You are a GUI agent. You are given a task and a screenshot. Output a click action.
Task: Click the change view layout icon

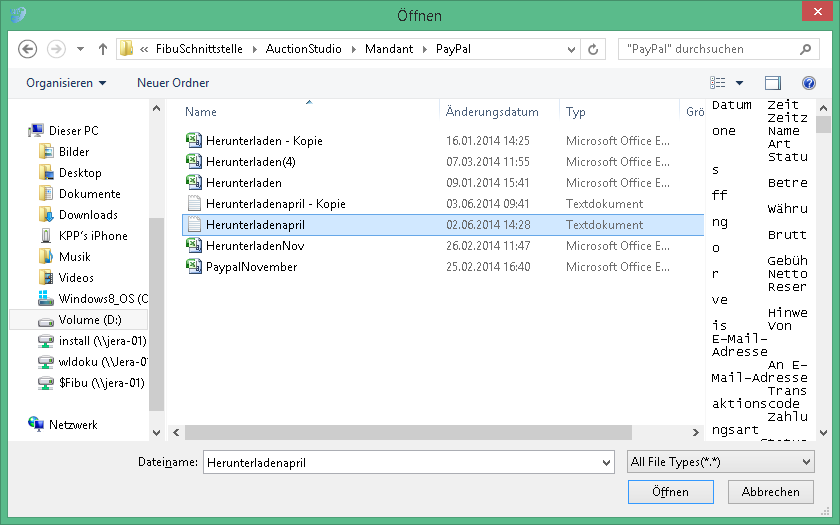(718, 83)
